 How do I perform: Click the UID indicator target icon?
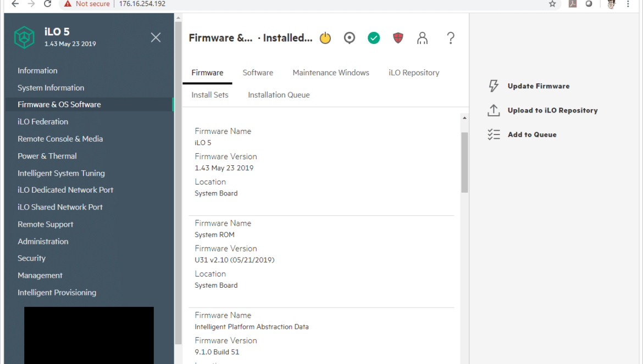(x=350, y=38)
